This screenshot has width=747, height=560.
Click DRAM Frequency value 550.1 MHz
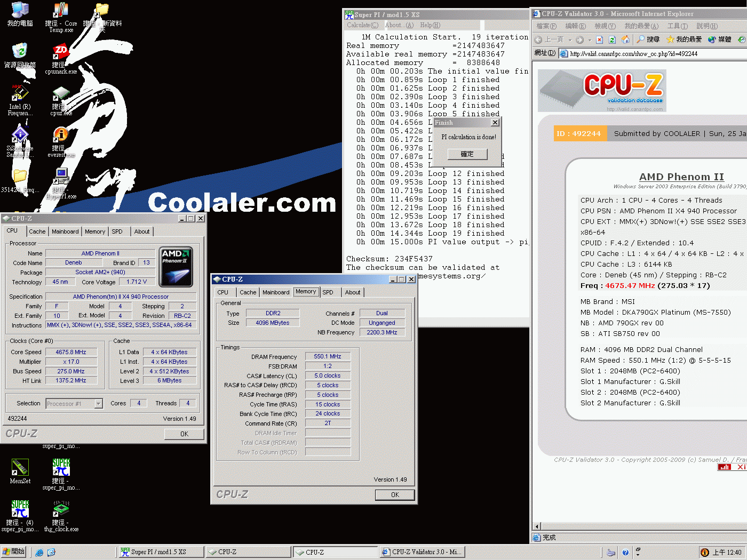pos(328,356)
